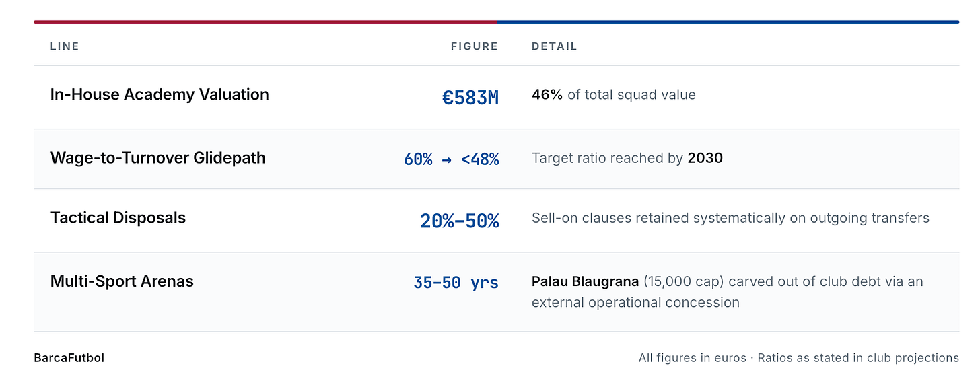The image size is (980, 391).
Task: Click the red segment of top bar
Action: tap(265, 22)
